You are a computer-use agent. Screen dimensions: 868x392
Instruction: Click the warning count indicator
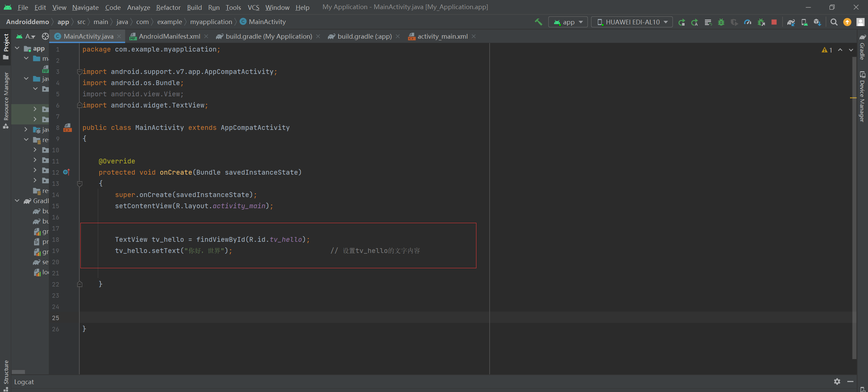tap(827, 50)
